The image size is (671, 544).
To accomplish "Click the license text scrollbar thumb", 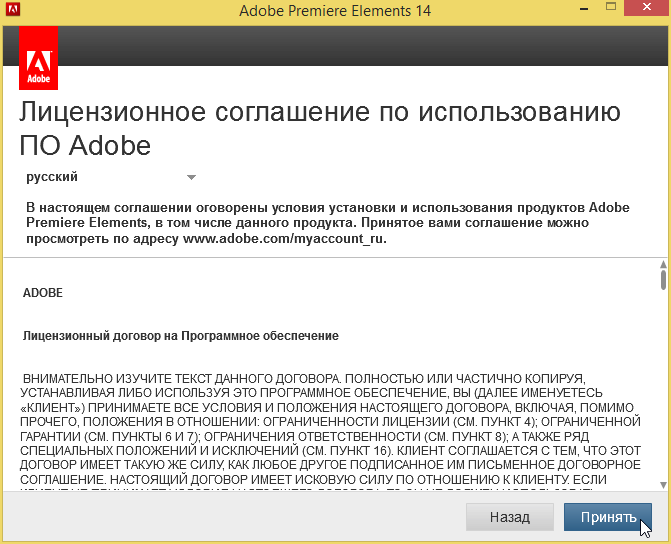I will (x=663, y=279).
